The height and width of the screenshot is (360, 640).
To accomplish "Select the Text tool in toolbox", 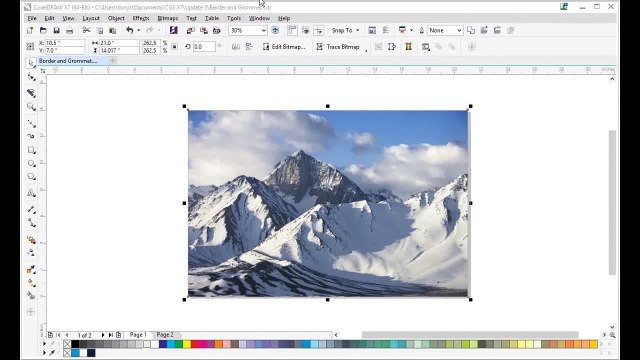I will 31,193.
